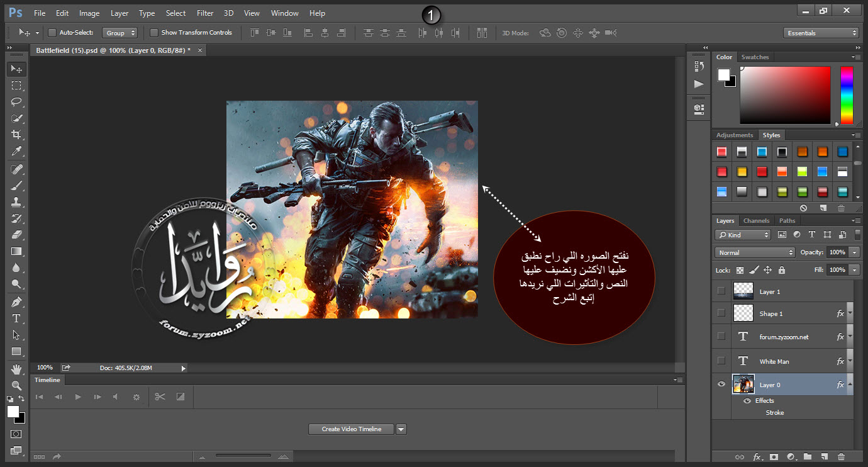Select the Brush tool
The width and height of the screenshot is (868, 467).
point(16,186)
